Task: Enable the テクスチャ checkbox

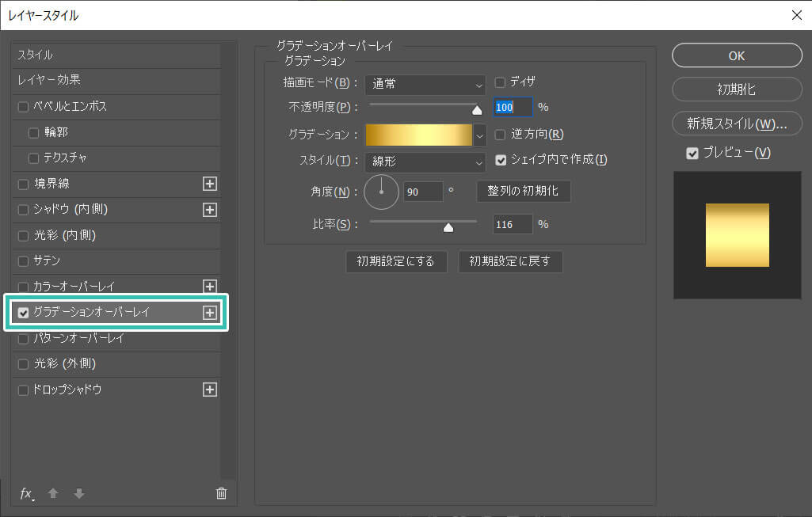Action: coord(33,158)
